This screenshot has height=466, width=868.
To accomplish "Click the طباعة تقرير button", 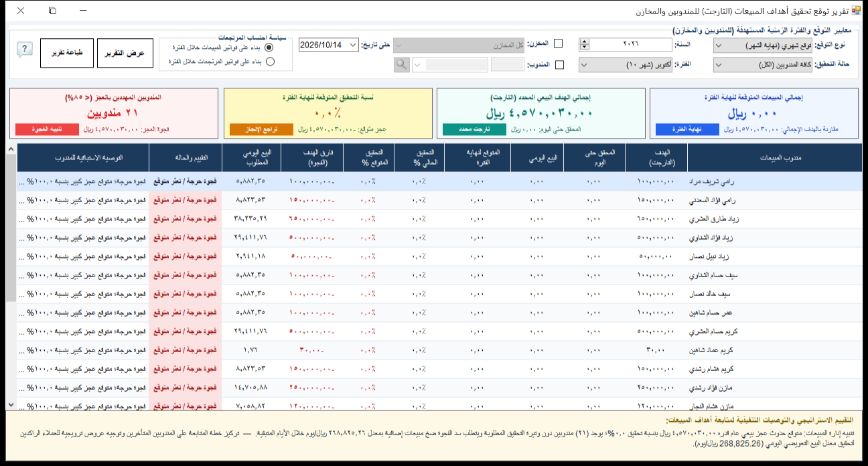I will tap(66, 53).
